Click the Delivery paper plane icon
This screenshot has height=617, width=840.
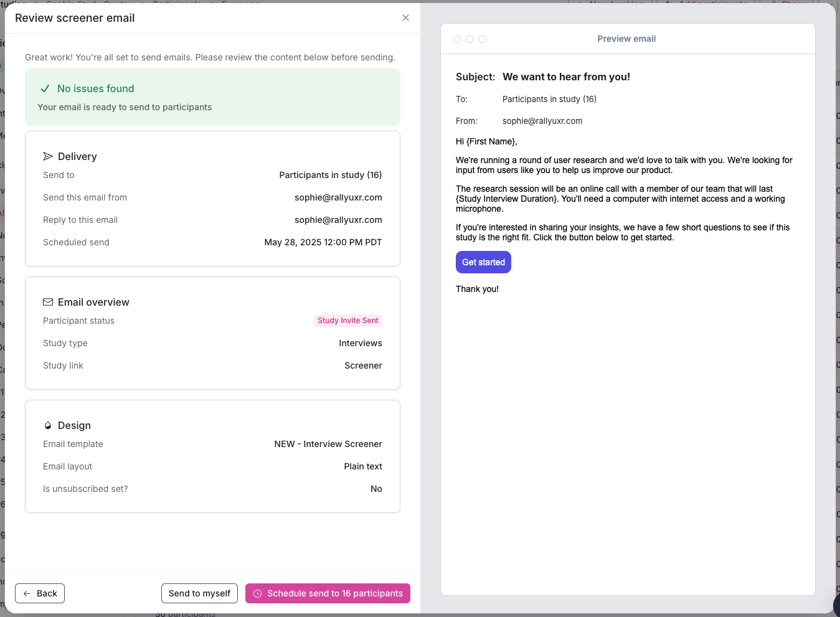[x=48, y=156]
